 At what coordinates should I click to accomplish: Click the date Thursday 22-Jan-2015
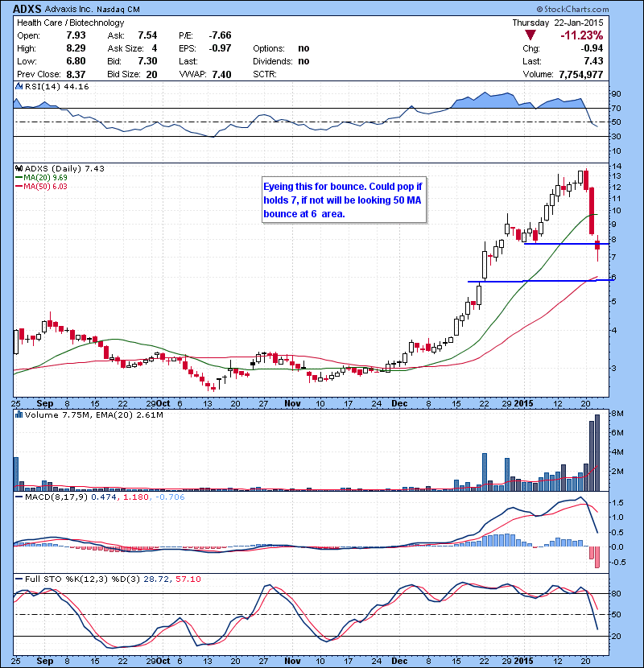558,23
